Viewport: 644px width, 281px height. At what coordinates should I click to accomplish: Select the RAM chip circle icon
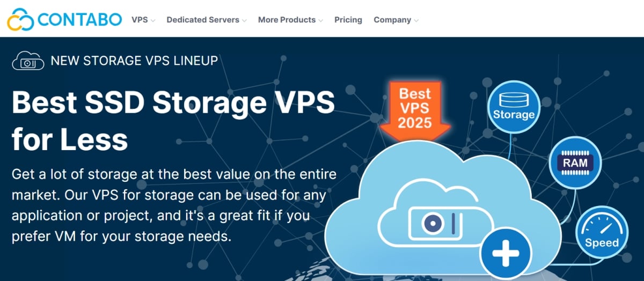pos(575,162)
